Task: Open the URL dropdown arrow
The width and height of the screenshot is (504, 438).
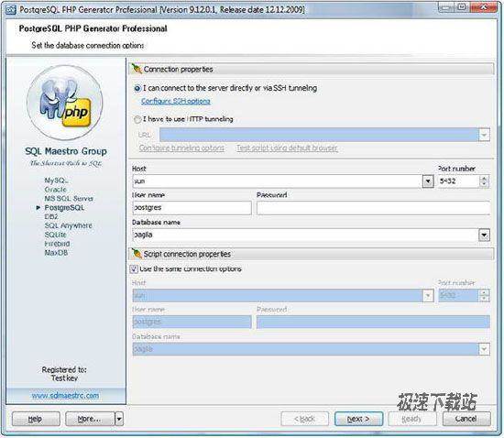Action: (x=484, y=135)
